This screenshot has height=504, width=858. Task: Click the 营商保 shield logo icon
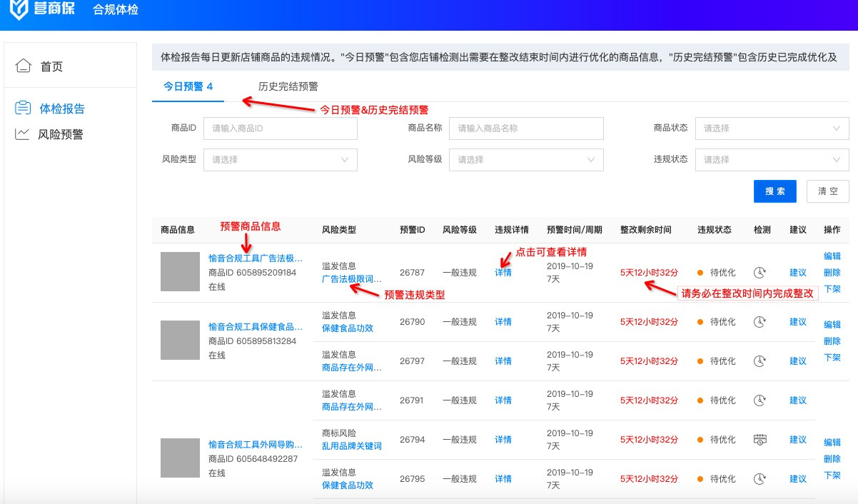click(20, 9)
